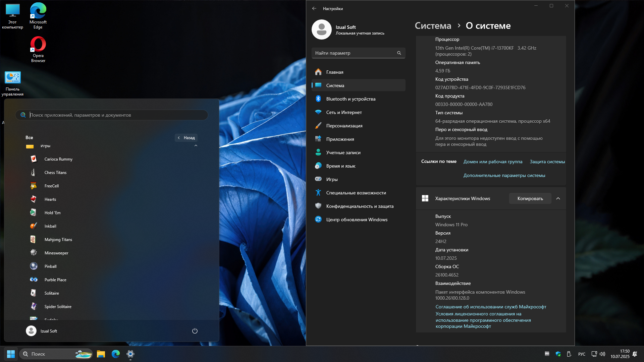Open File Explorer from taskbar
The image size is (644, 362).
click(x=101, y=354)
